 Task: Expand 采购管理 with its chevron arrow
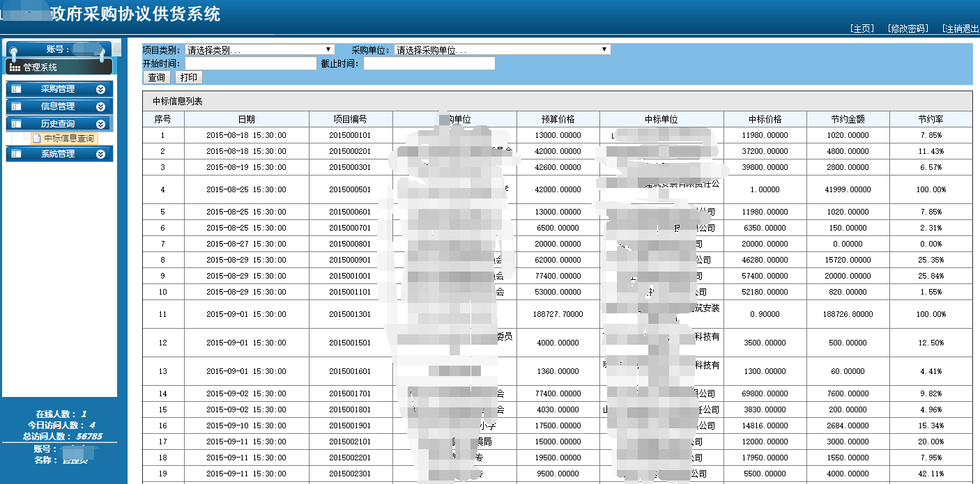click(101, 89)
